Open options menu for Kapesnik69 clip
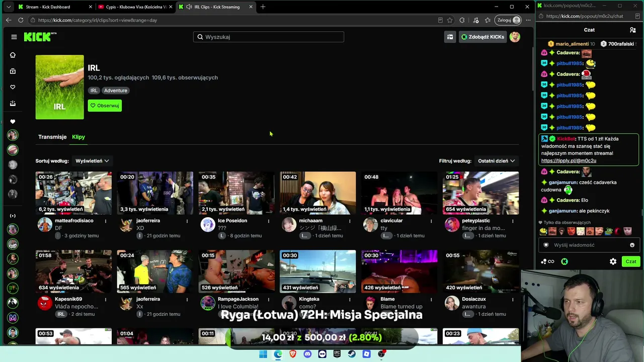The height and width of the screenshot is (362, 644). [106, 299]
